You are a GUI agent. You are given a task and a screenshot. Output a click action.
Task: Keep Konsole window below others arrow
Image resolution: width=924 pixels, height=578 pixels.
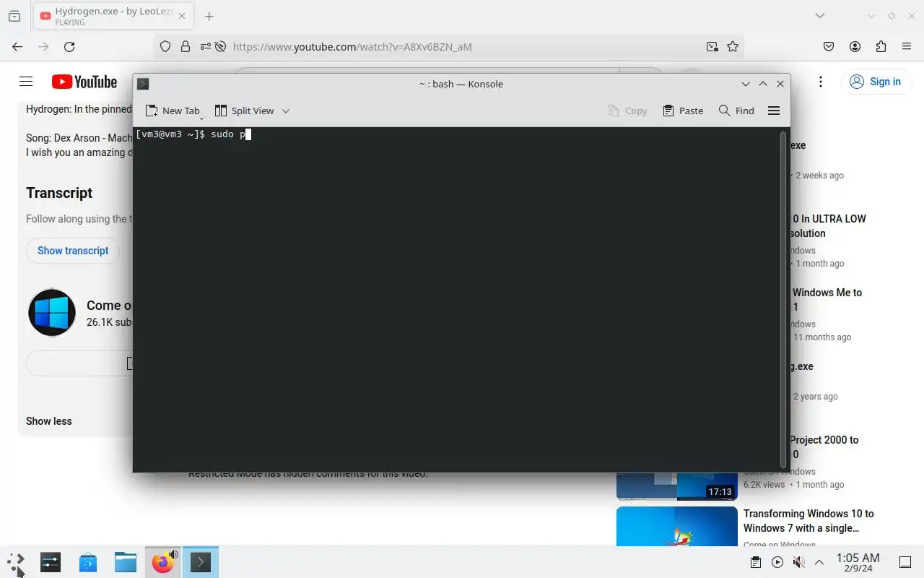(746, 84)
